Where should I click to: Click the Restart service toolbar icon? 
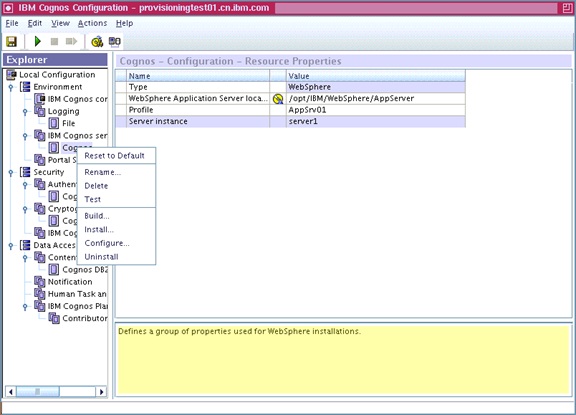[x=71, y=42]
